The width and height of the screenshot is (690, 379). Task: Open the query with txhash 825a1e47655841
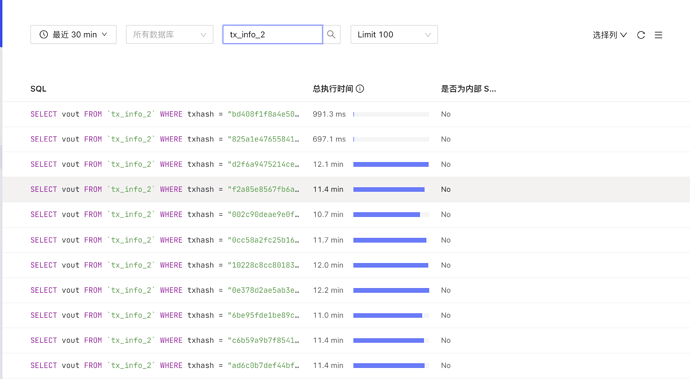pyautogui.click(x=165, y=139)
